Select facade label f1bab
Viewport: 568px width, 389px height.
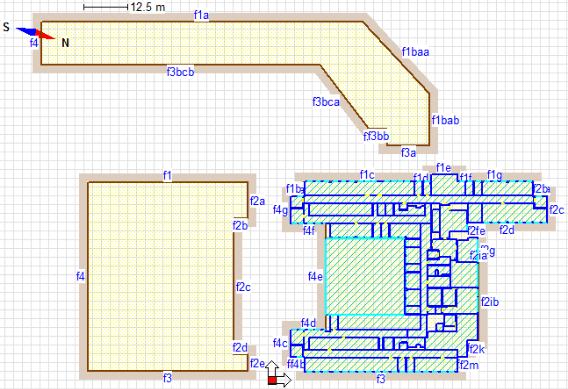446,120
